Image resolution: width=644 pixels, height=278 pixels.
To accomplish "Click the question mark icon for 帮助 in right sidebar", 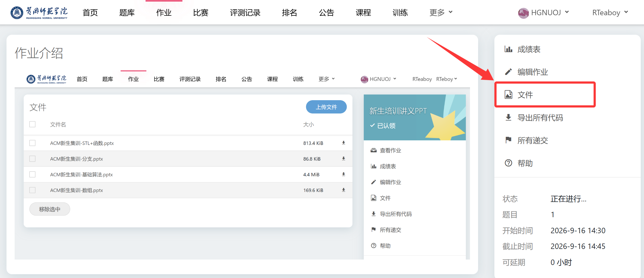I will [508, 163].
